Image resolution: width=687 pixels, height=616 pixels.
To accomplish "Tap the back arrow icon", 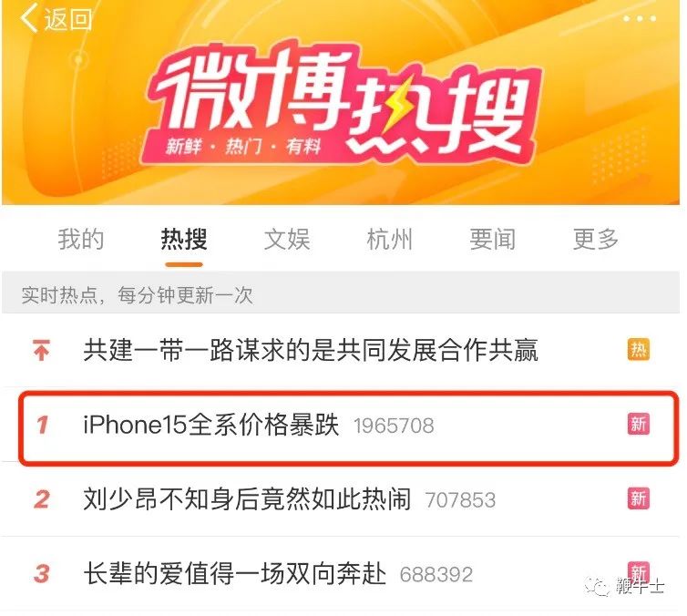I will (x=29, y=18).
